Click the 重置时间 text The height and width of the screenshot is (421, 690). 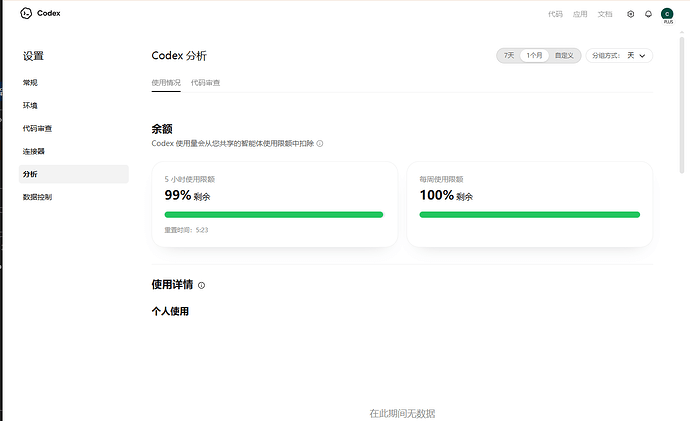(186, 230)
